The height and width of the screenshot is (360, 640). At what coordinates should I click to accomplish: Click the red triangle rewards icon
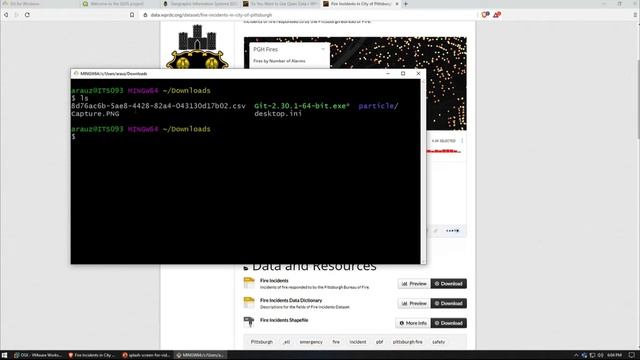point(497,15)
